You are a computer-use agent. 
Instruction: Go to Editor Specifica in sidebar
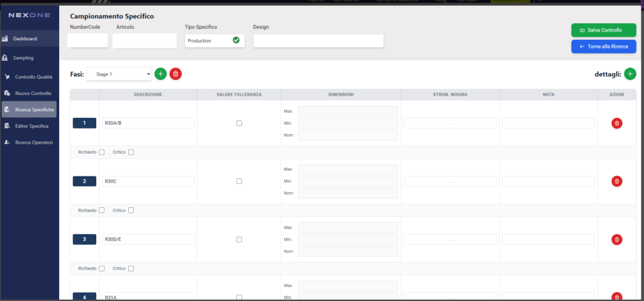point(31,126)
